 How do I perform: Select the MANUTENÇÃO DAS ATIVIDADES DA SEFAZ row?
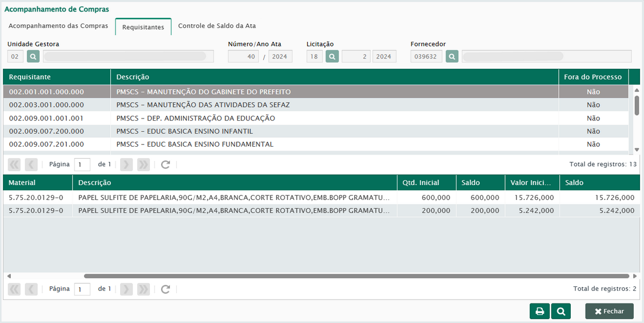click(x=203, y=105)
